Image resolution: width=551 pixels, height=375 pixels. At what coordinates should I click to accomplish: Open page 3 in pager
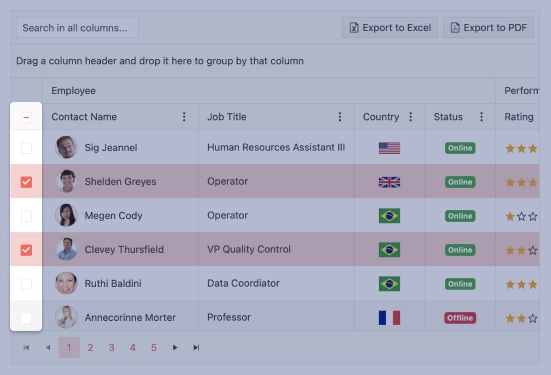[111, 348]
